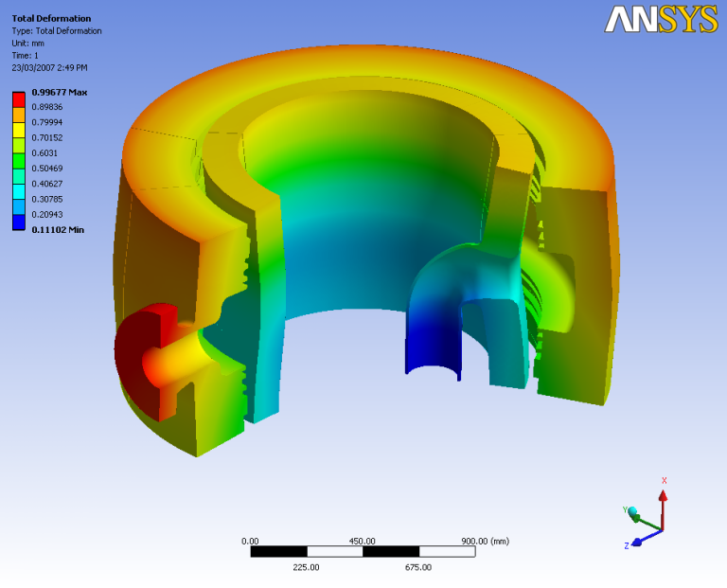The height and width of the screenshot is (588, 727).
Task: Click the bold "Total Deformation" title
Action: coord(51,18)
